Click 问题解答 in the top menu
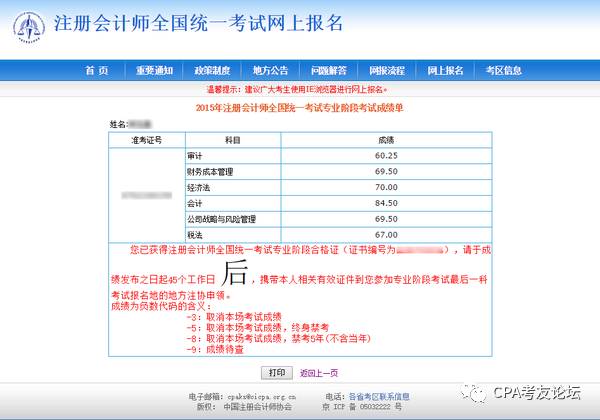600x420 pixels. (x=328, y=71)
